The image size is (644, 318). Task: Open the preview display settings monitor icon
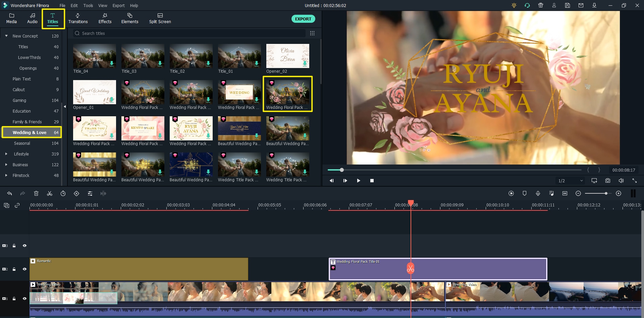click(594, 181)
